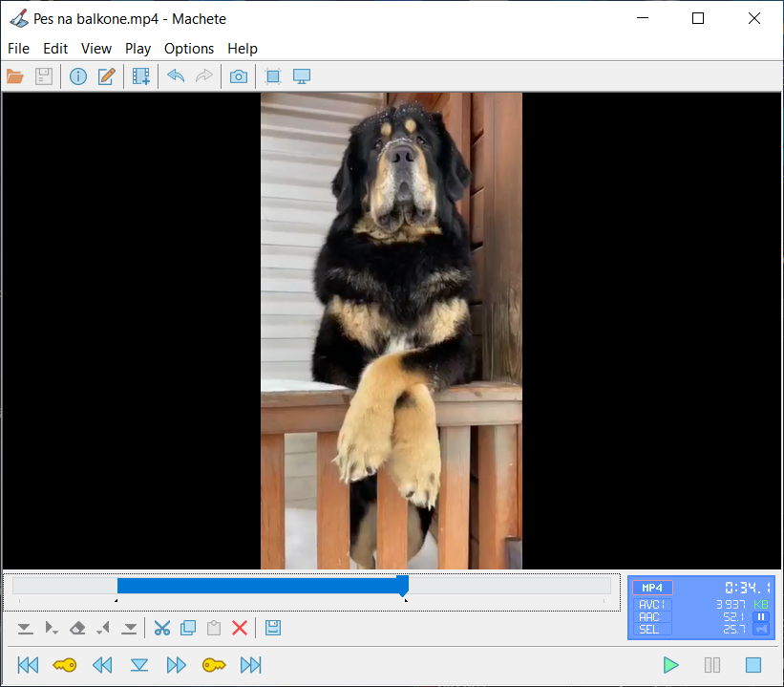
Task: Jump to the next keyframe with the key icon
Action: [214, 665]
